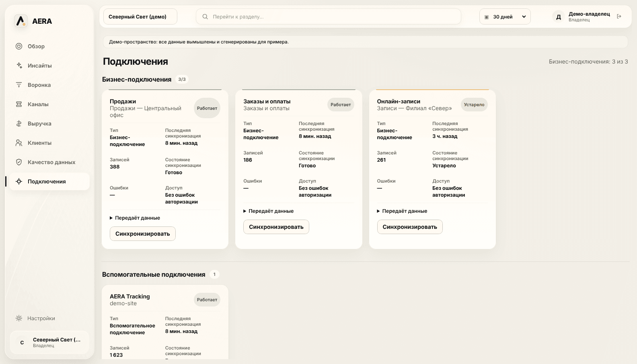Click the Устарело status badge on Онлайн-записи
The width and height of the screenshot is (637, 364).
(474, 105)
